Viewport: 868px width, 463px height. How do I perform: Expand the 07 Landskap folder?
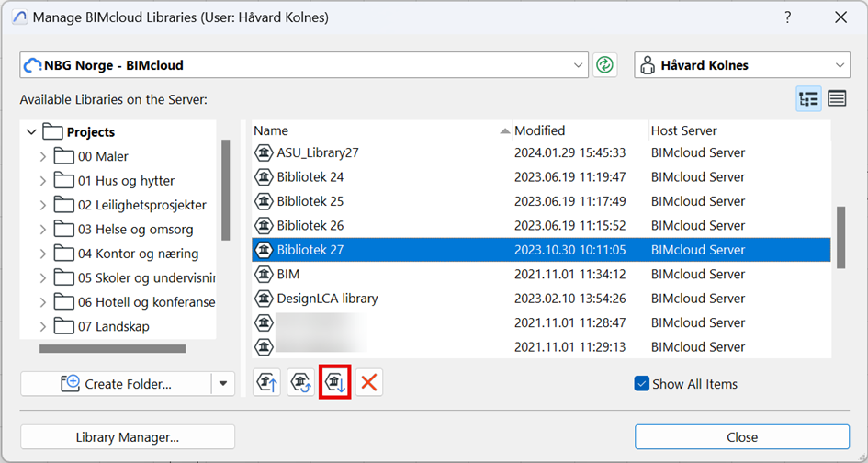43,327
